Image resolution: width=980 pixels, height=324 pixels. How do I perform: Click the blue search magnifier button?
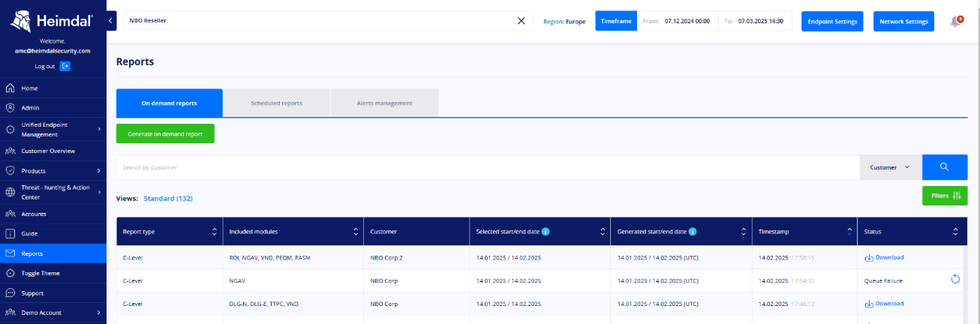[945, 167]
